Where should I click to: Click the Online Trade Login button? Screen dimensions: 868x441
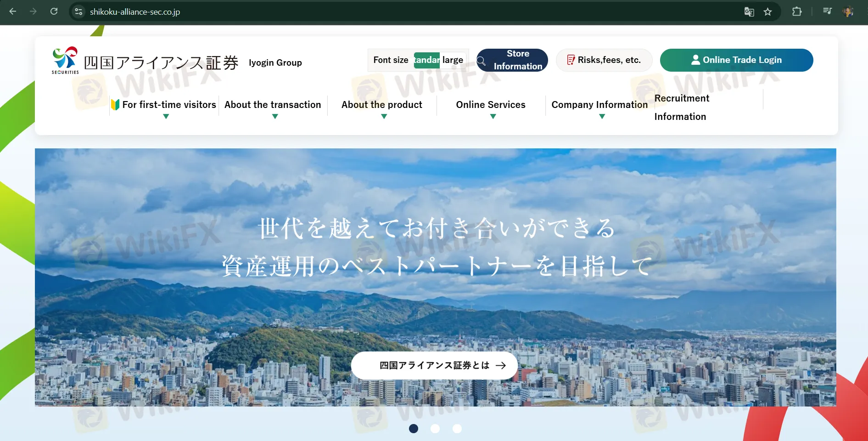pos(736,60)
